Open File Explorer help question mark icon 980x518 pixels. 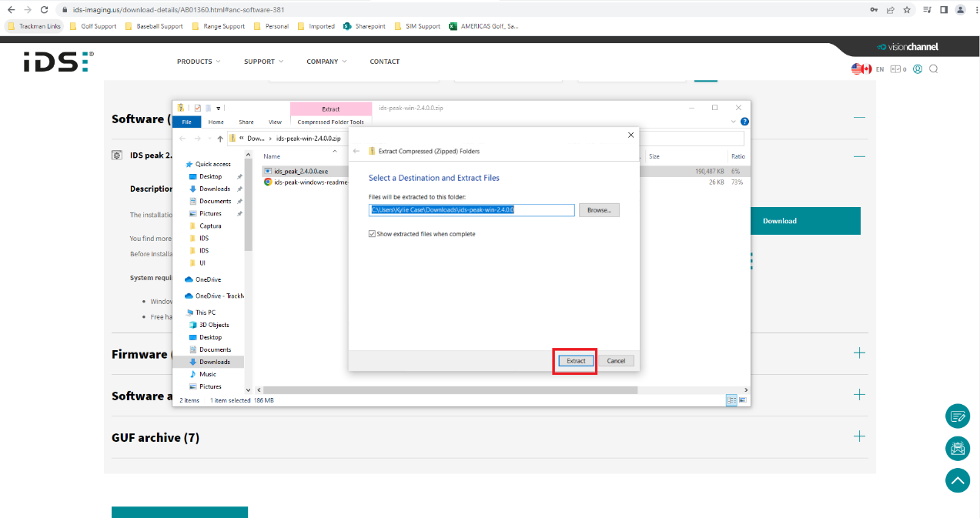pos(744,122)
